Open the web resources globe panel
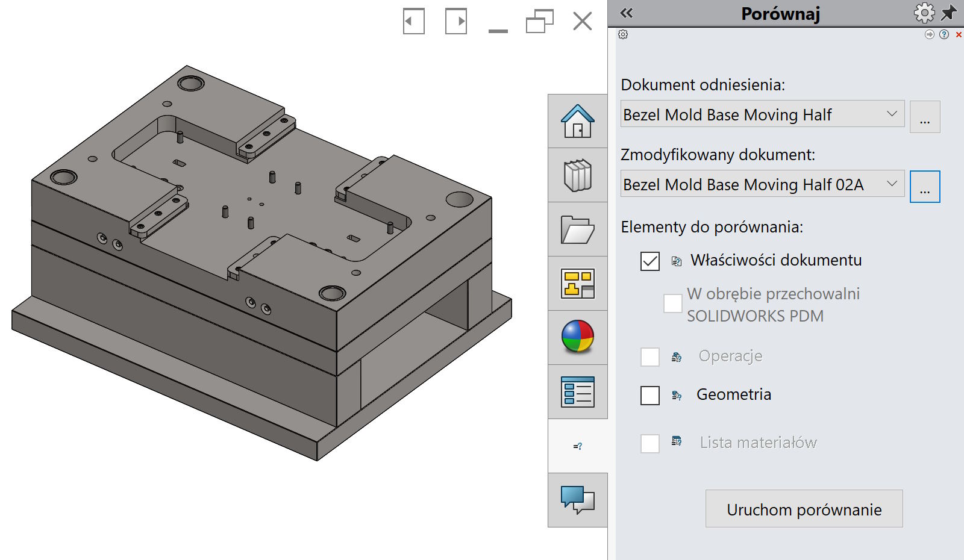964x560 pixels. [577, 337]
